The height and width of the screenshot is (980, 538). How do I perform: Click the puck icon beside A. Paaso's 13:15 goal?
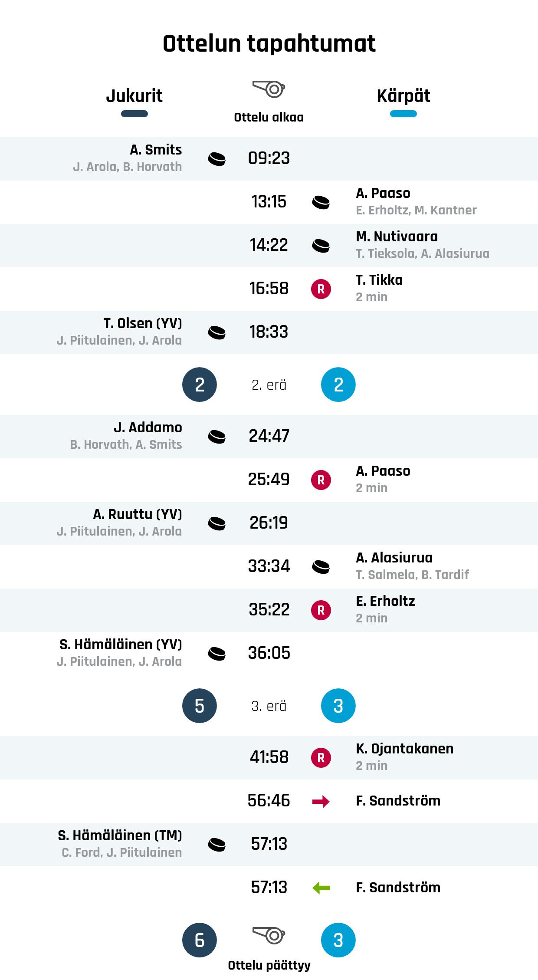[x=321, y=202]
